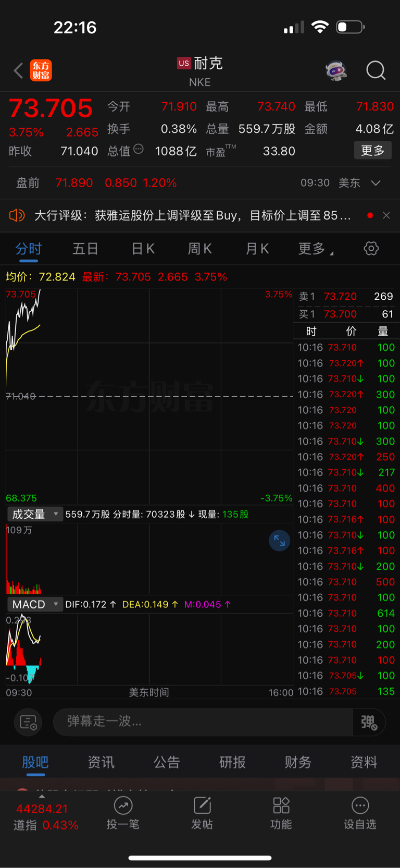Screen dimensions: 400x868
Task: Open the 财务 tab
Action: coord(298,762)
